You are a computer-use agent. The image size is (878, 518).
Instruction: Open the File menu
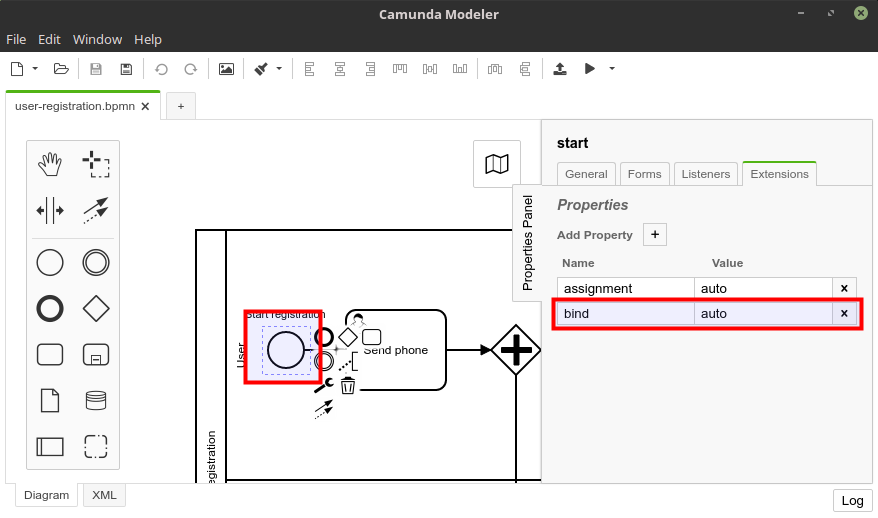pyautogui.click(x=16, y=39)
